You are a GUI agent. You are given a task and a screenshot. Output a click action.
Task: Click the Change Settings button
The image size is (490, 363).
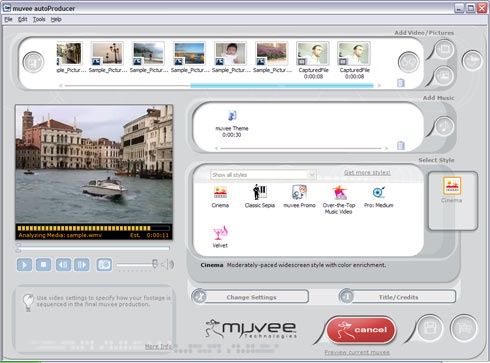(x=251, y=297)
